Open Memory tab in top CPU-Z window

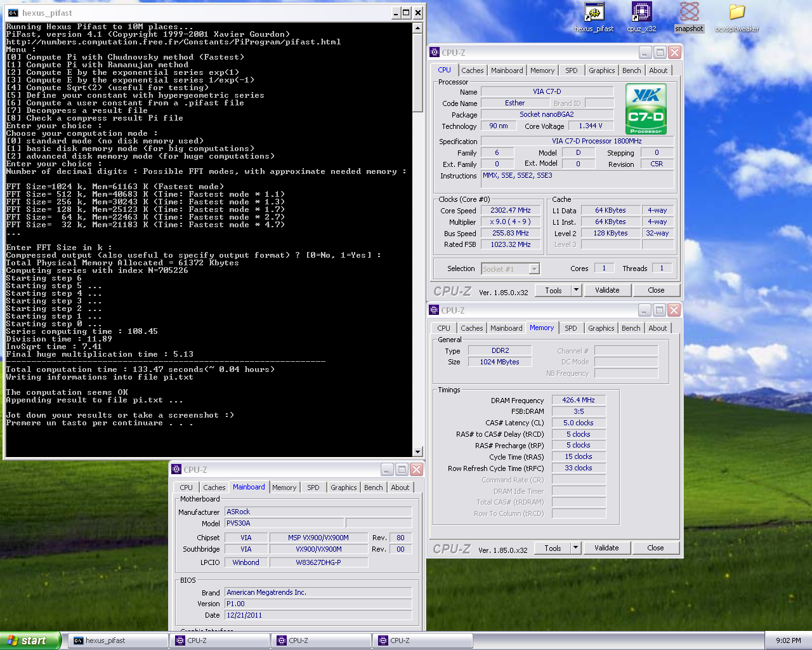pyautogui.click(x=542, y=70)
